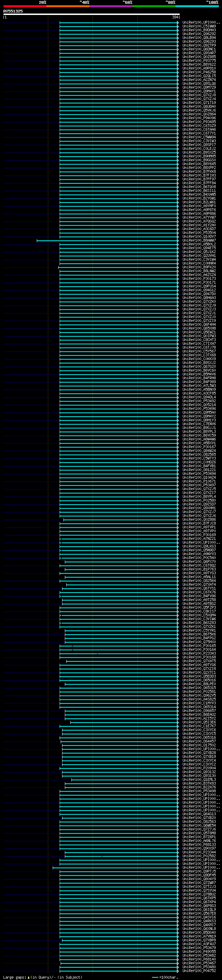Image resolution: width=222 pixels, height=980 pixels.
Task: Click the UniRef100_P46258 entry
Action: 199,72
